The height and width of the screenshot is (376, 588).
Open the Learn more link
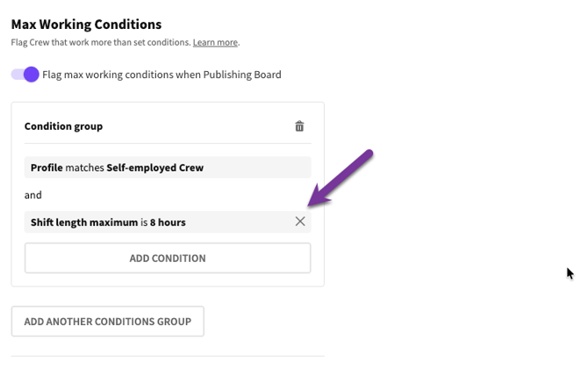[x=215, y=42]
